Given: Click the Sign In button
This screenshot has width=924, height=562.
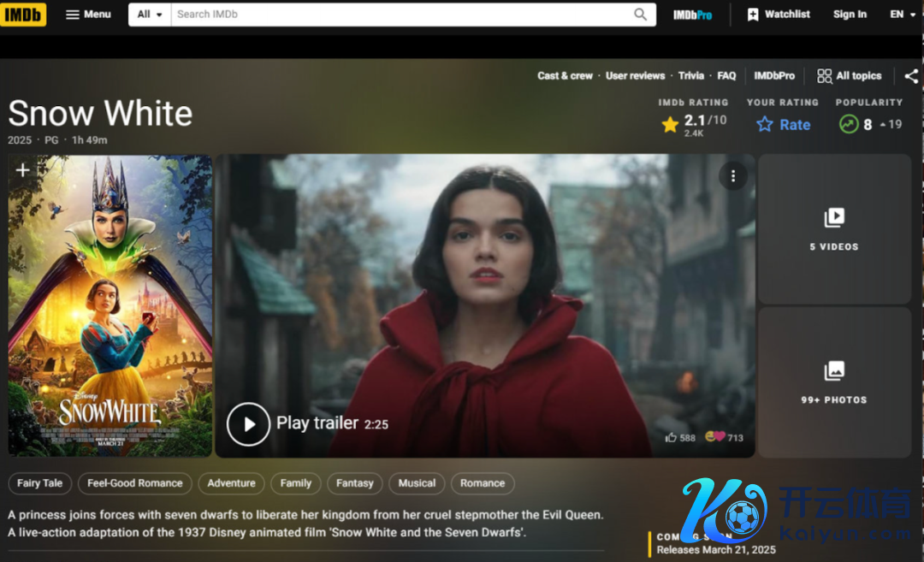Looking at the screenshot, I should pos(850,15).
